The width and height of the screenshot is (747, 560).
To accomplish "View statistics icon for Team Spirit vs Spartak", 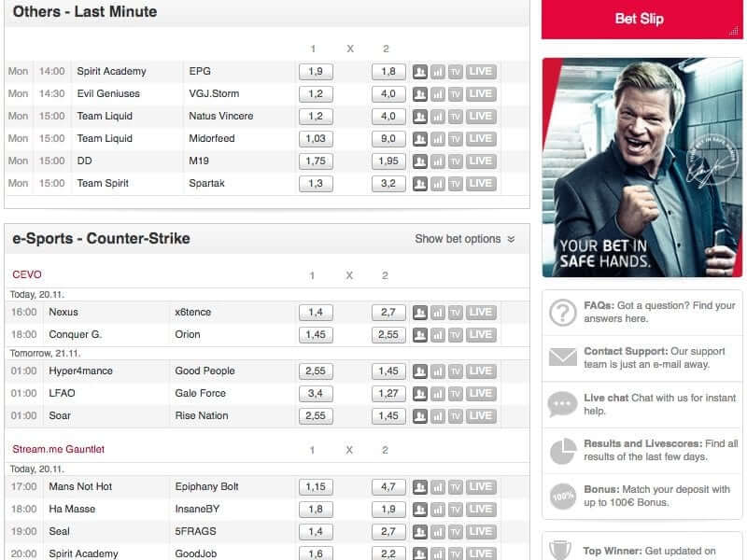I will pos(438,183).
